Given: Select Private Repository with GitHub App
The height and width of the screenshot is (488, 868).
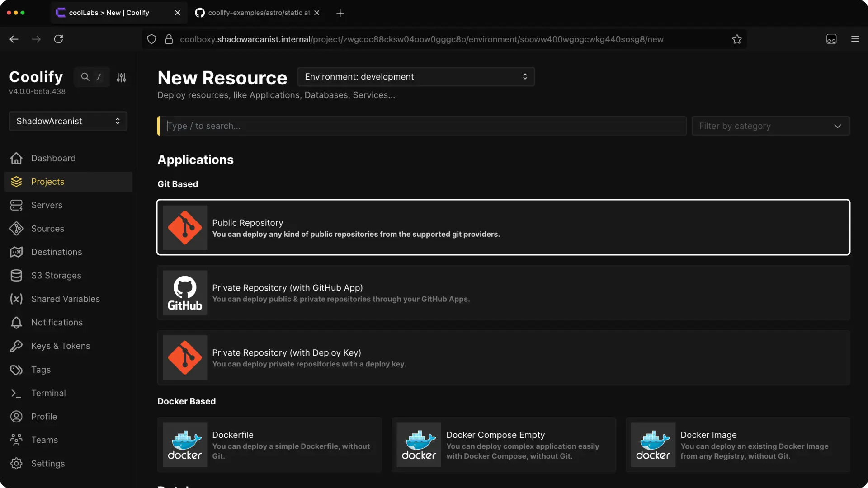Looking at the screenshot, I should tap(503, 293).
